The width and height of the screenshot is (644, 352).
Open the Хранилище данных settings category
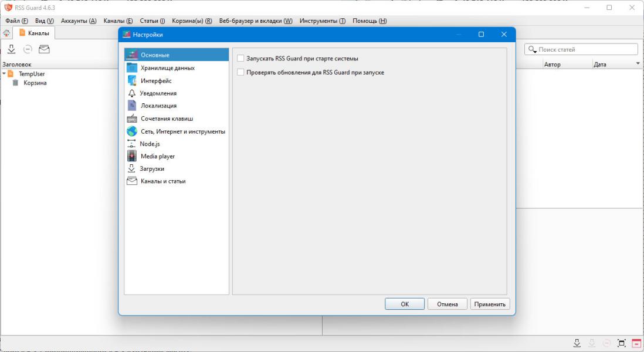[x=176, y=68]
